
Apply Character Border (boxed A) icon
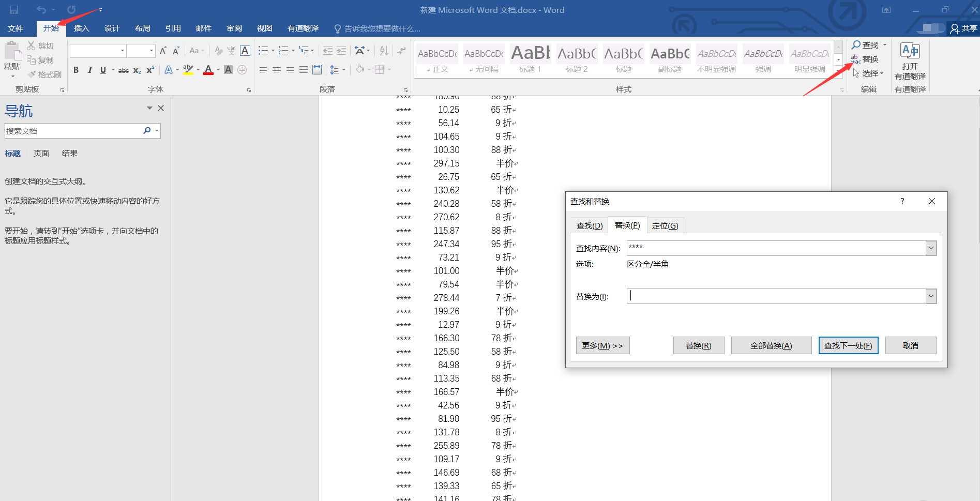245,51
